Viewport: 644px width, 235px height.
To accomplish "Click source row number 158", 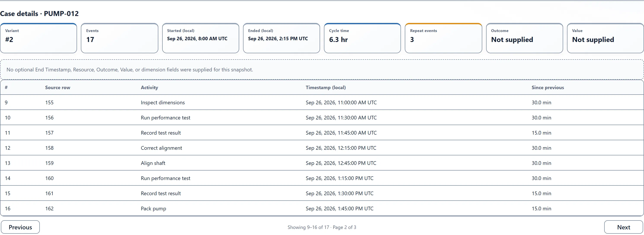I will pos(50,148).
